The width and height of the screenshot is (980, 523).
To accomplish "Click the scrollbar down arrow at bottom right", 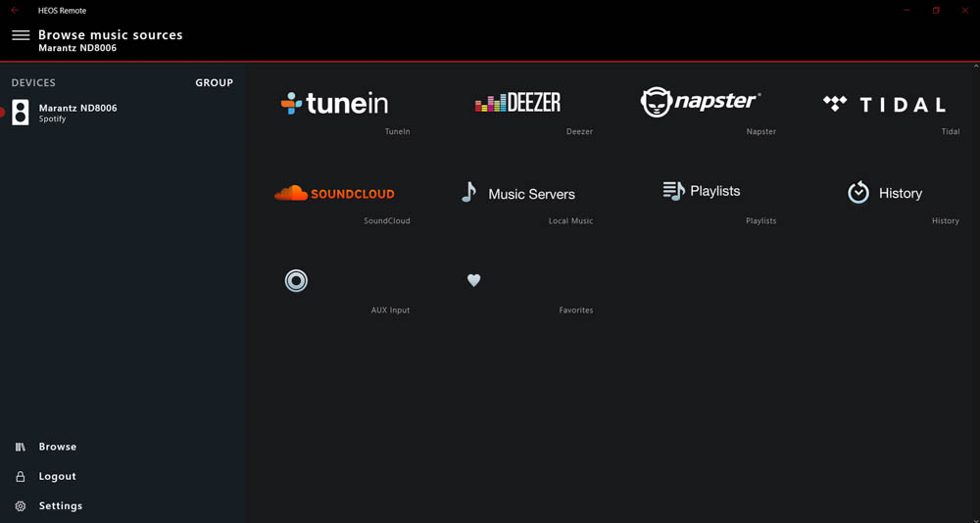I will coord(976,519).
